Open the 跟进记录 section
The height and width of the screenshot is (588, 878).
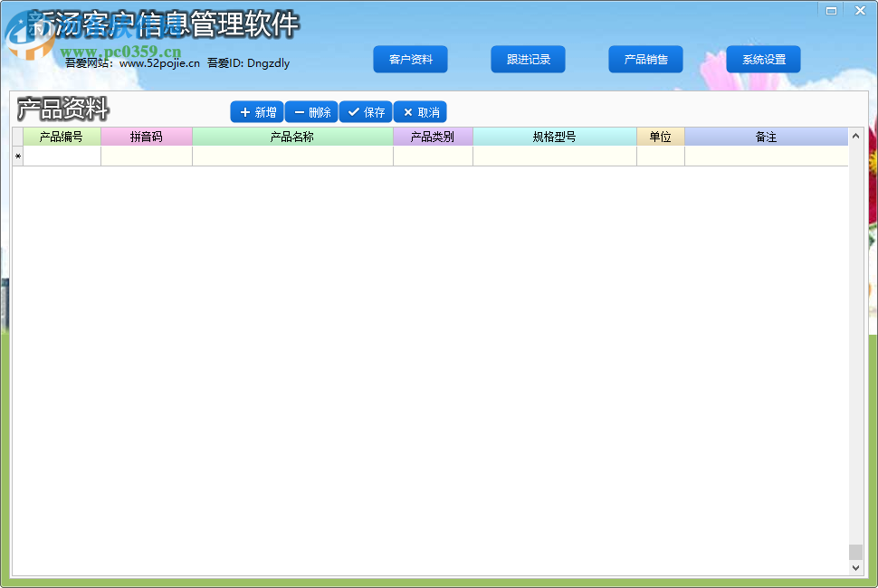click(x=528, y=59)
